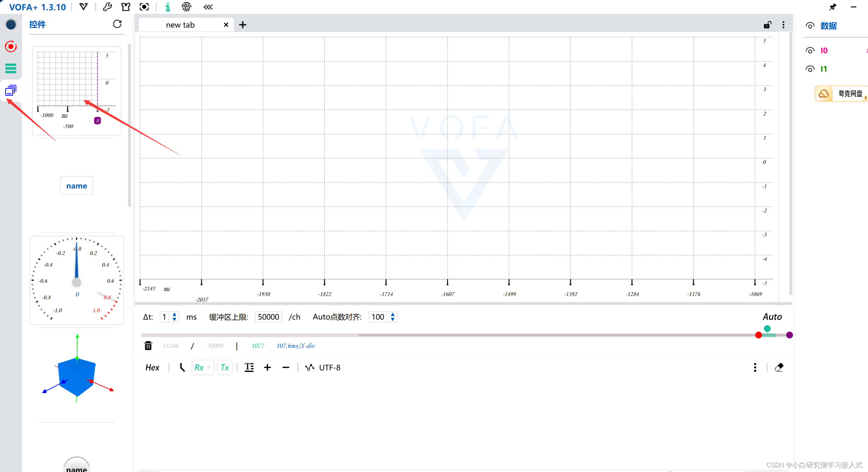Screen dimensions: 868x472
Task: Open the UTF-8 encoding selector
Action: coord(329,367)
